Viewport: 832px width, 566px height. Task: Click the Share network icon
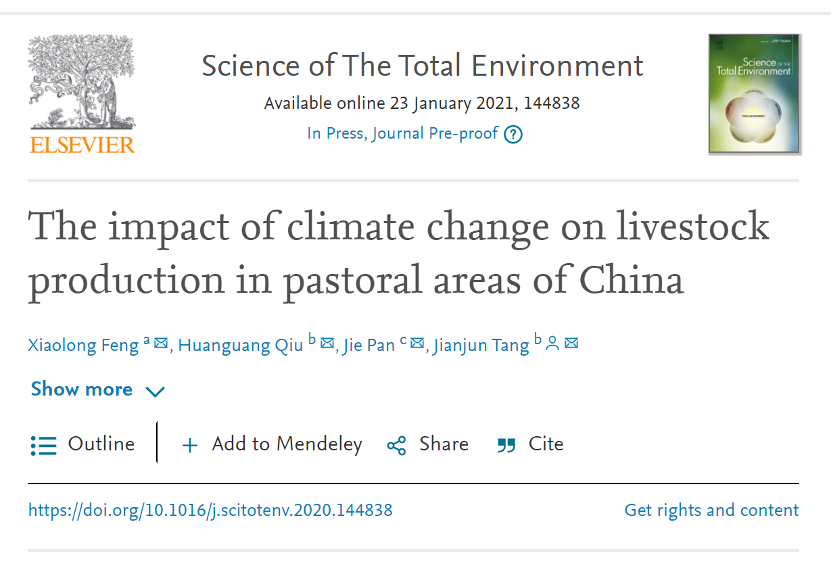[x=397, y=446]
